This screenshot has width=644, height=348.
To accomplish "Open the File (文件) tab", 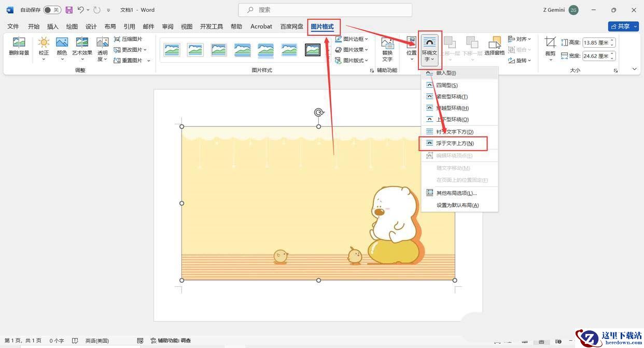I will point(13,26).
